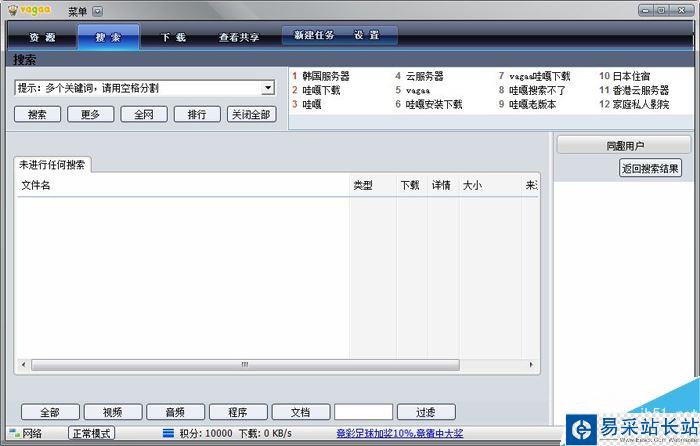This screenshot has height=446, width=700.
Task: Filter results by 文档
Action: coord(301,412)
